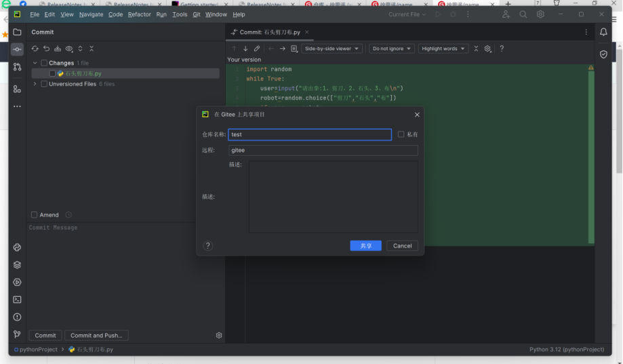623x364 pixels.
Task: Click the Refresh changes icon in Commit panel
Action: point(35,49)
